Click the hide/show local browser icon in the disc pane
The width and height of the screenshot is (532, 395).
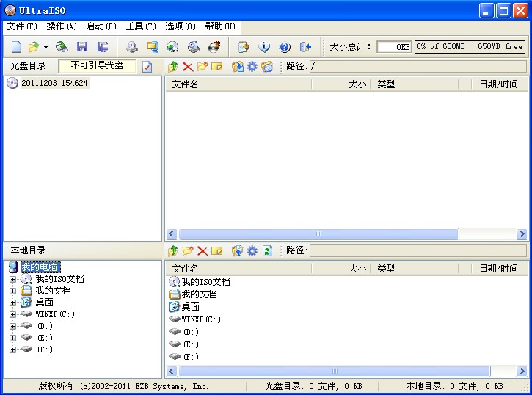(x=267, y=66)
